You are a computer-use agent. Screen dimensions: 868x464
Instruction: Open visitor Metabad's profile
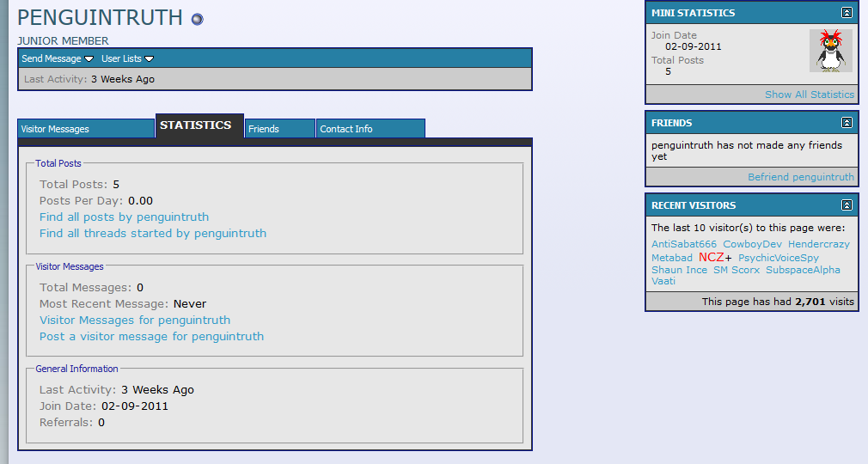tap(671, 258)
